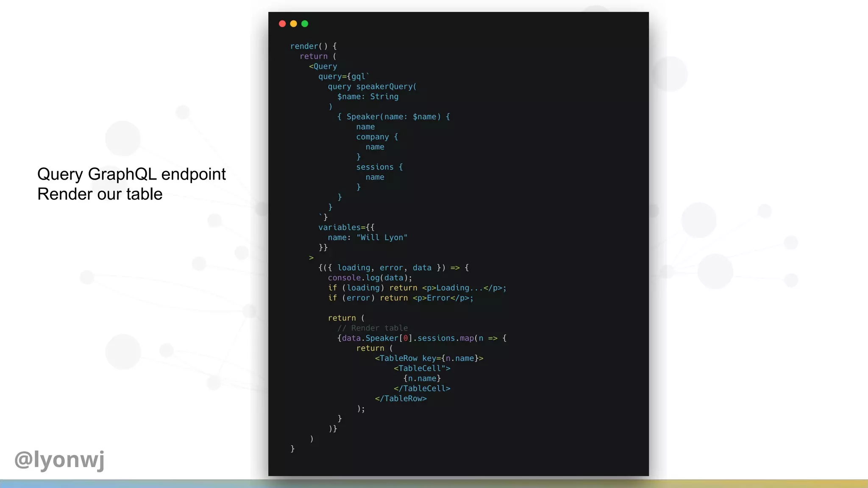Click the '<TableRow key={n.name}>' line
The image size is (868, 488).
[429, 358]
